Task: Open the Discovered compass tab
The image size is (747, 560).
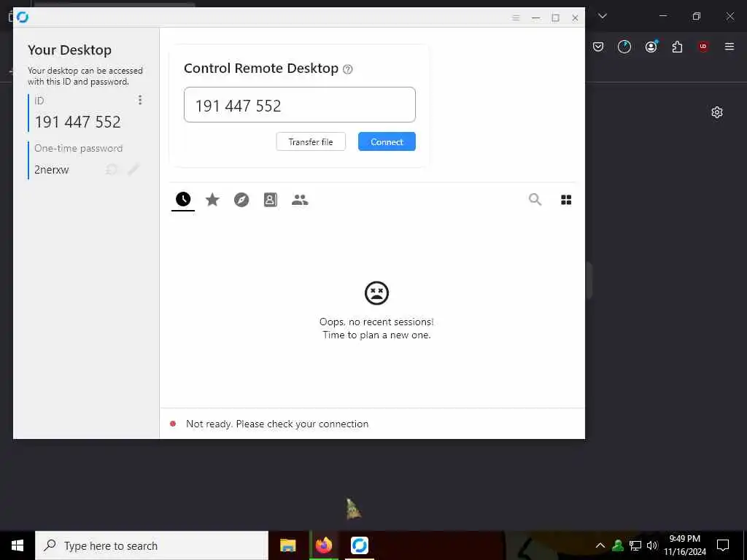Action: (241, 200)
